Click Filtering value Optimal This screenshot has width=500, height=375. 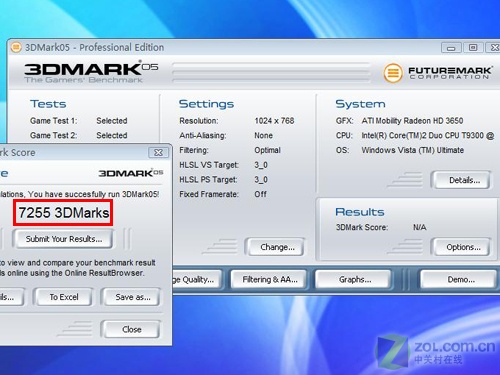[x=267, y=150]
